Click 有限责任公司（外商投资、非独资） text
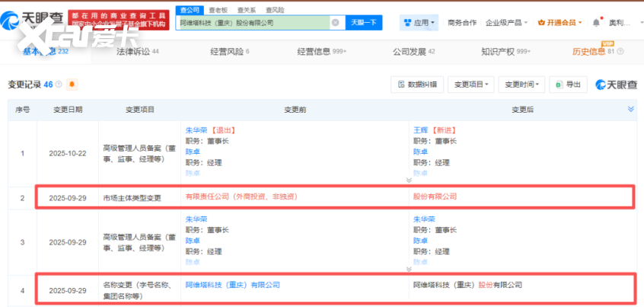The image size is (644, 307). [241, 197]
